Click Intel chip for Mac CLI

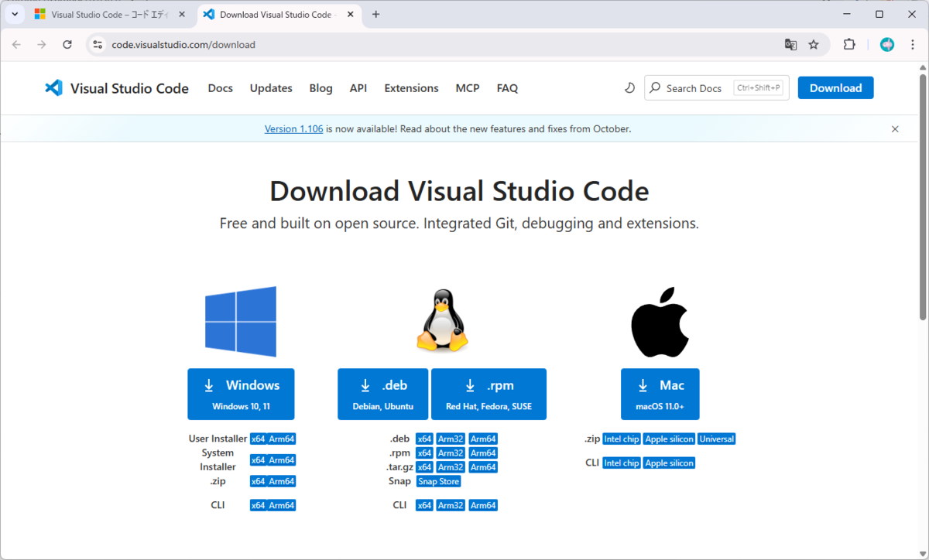622,463
